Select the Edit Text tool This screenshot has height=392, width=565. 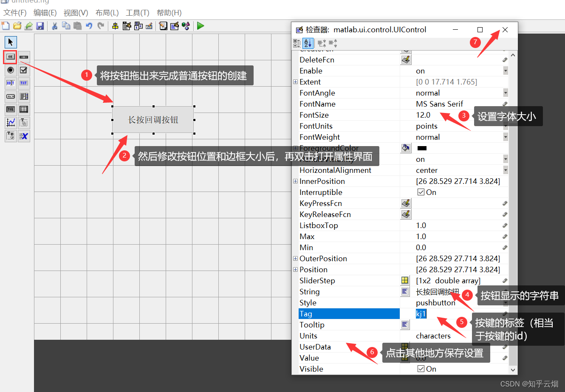[x=10, y=83]
